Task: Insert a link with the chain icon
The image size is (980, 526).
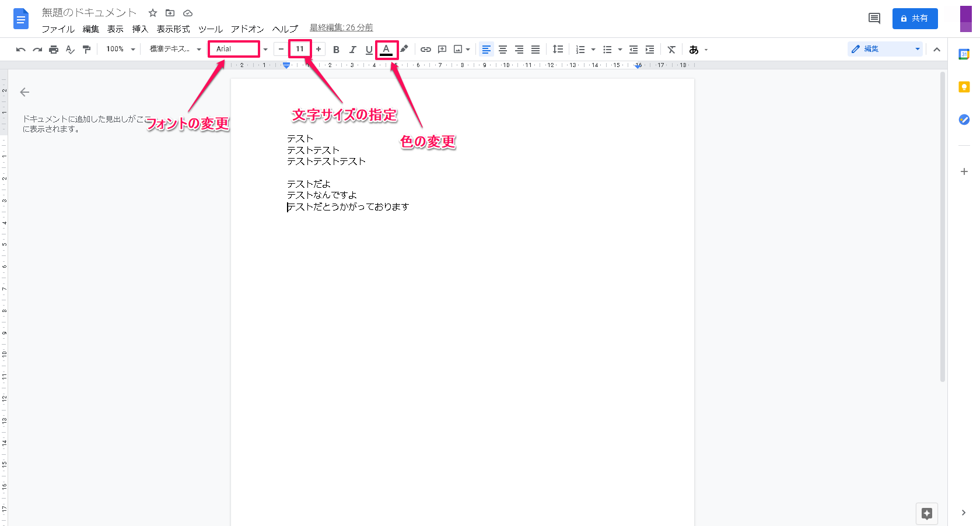Action: click(426, 50)
